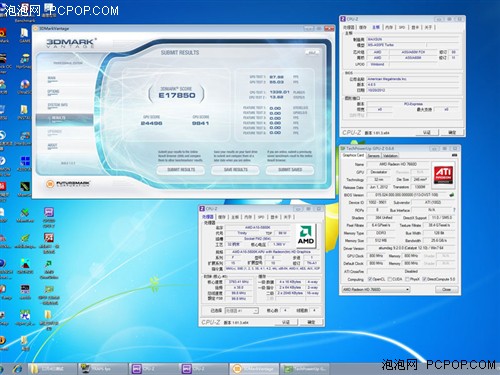Image resolution: width=500 pixels, height=375 pixels.
Task: Open the GPU selection dropdown in GPU-Z
Action: 376,289
